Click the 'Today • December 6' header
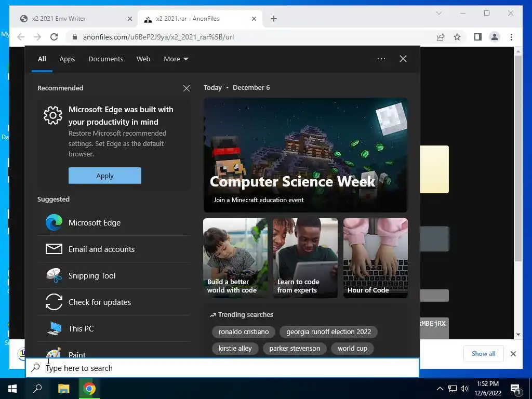The height and width of the screenshot is (399, 532). click(x=236, y=87)
